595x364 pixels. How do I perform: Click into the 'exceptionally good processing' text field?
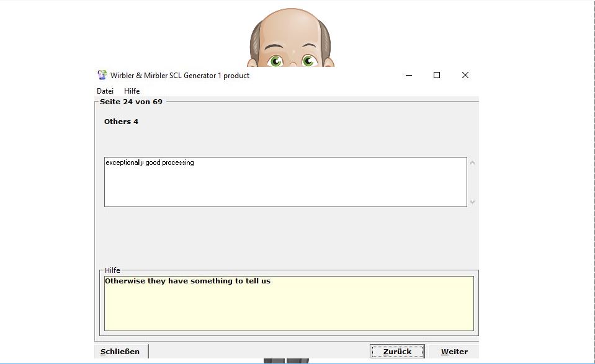click(285, 182)
